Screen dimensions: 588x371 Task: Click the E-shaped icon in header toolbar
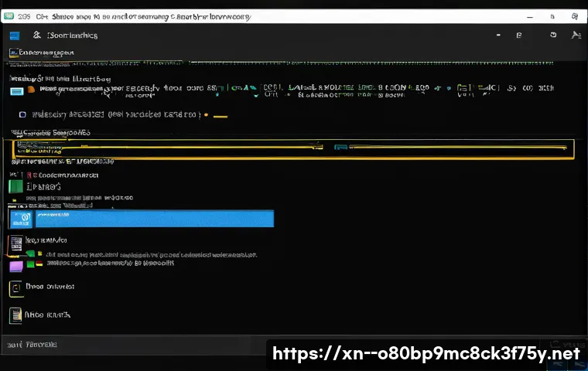(x=519, y=36)
